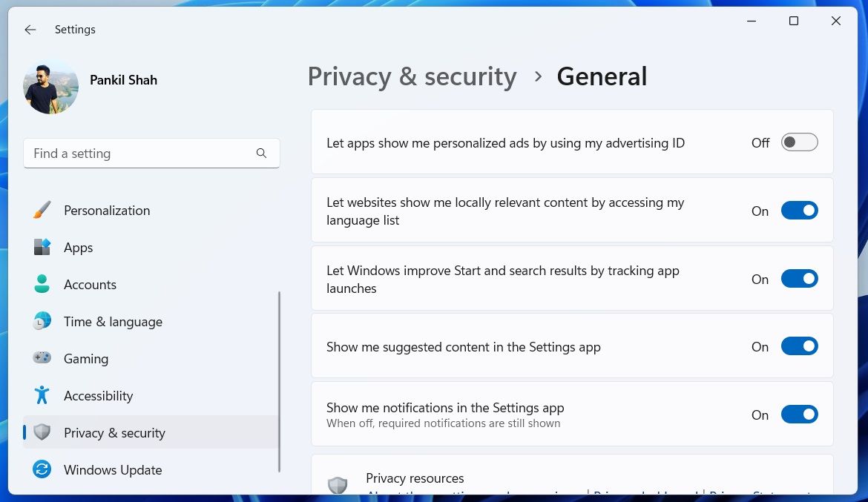
Task: Disable suggested content in Settings toggle
Action: (799, 346)
